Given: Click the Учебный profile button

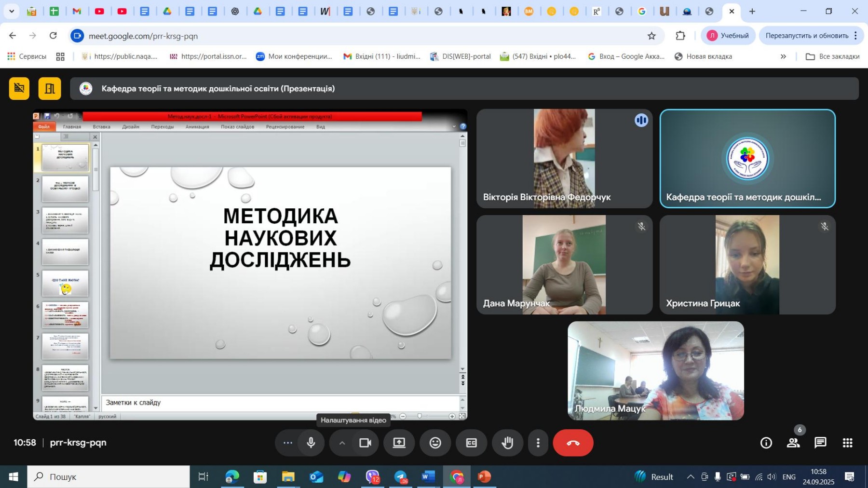Looking at the screenshot, I should click(728, 36).
